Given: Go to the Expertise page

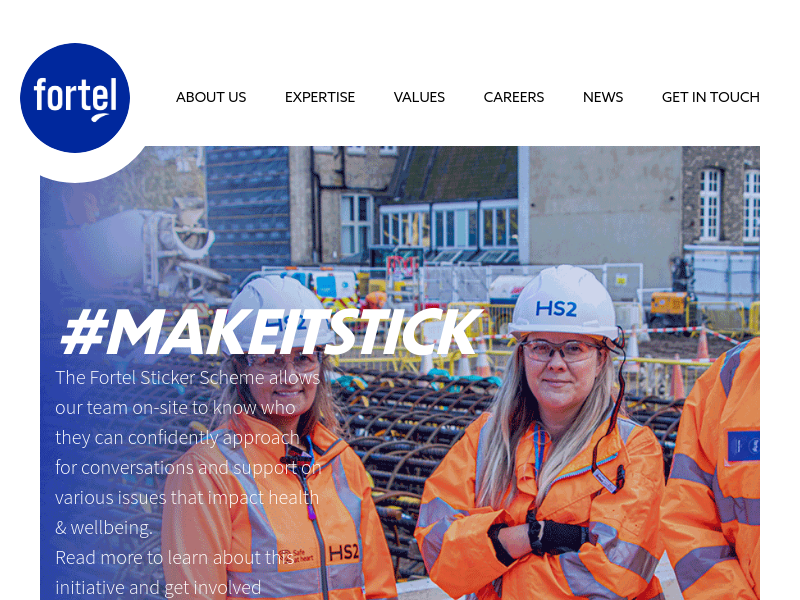Looking at the screenshot, I should pos(320,97).
